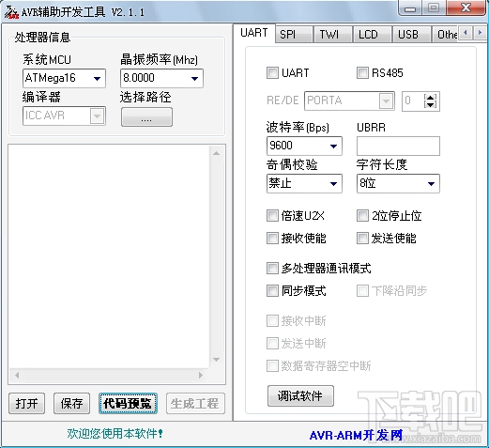489x448 pixels.
Task: Open the 奇偶校验 dropdown
Action: 304,183
